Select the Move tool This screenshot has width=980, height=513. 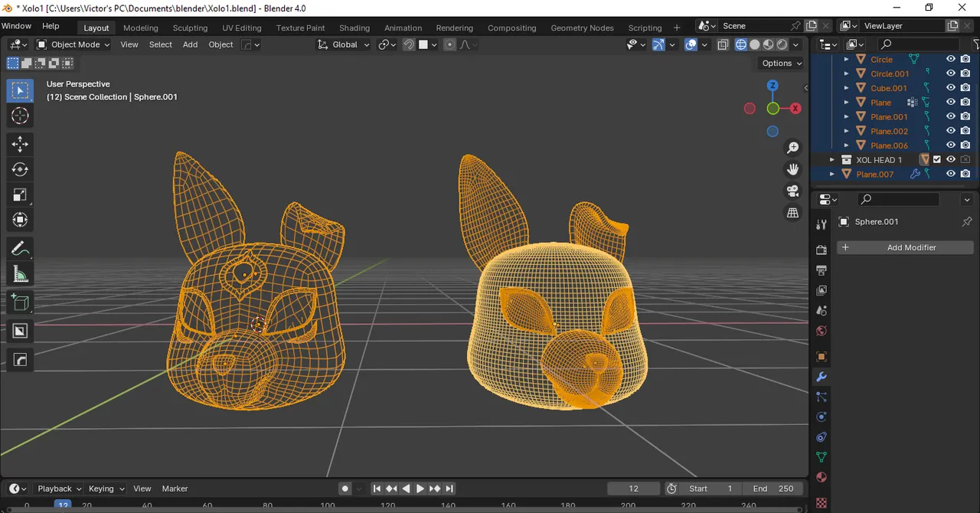(20, 145)
